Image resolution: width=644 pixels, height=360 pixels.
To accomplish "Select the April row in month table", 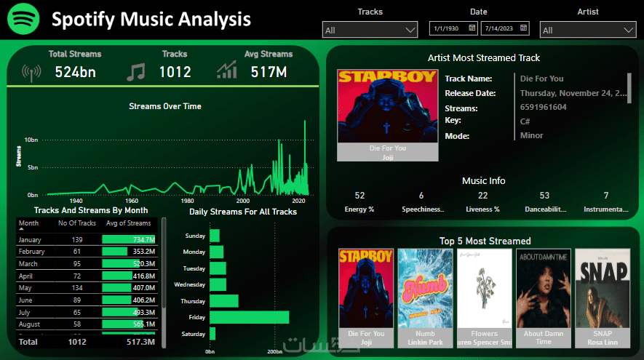I will (87, 276).
